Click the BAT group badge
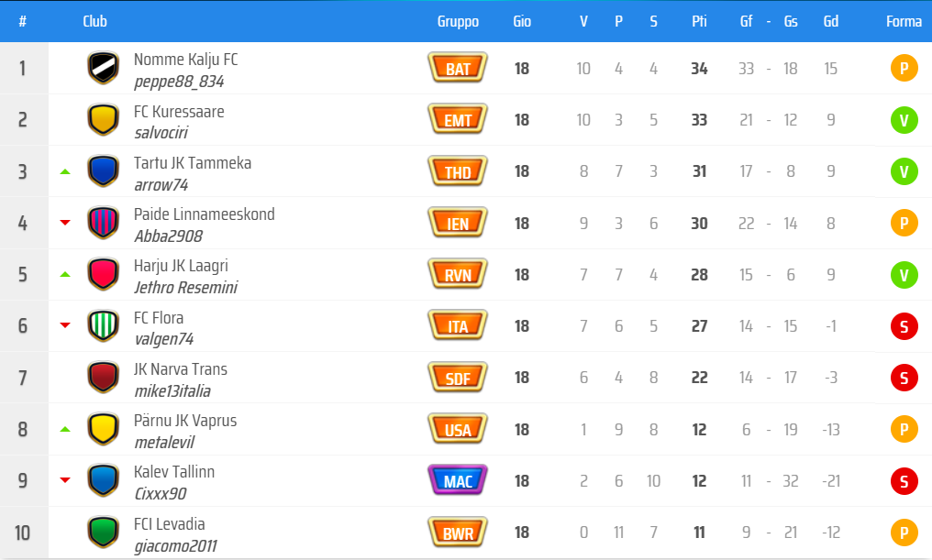The height and width of the screenshot is (560, 932). 458,68
